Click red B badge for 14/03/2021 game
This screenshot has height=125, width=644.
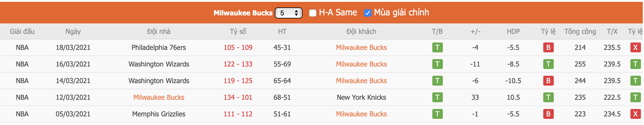pos(548,81)
